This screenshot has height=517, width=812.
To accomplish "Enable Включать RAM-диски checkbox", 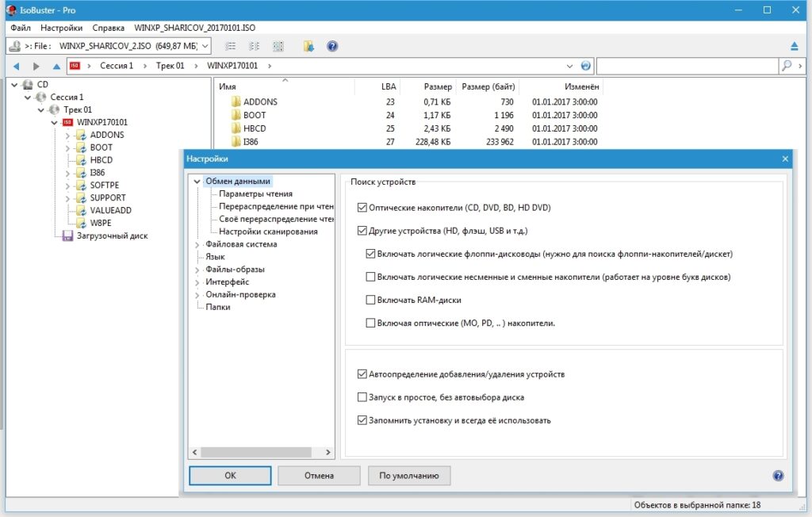I will click(x=370, y=300).
